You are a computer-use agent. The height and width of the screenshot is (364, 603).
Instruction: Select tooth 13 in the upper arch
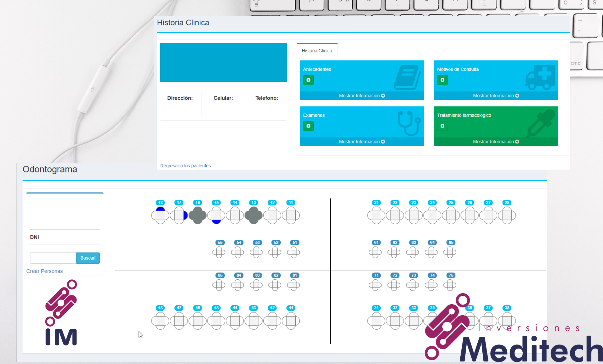coord(253,216)
